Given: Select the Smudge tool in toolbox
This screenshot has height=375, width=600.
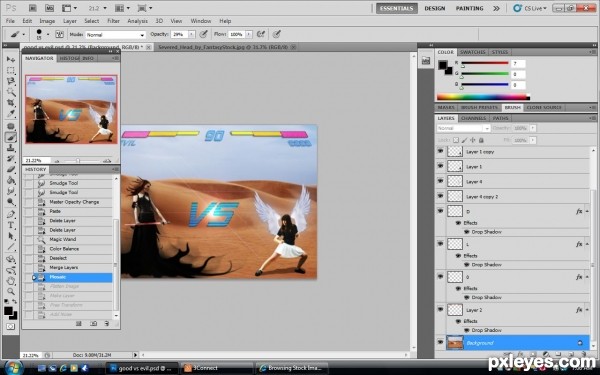Looking at the screenshot, I should (x=11, y=191).
